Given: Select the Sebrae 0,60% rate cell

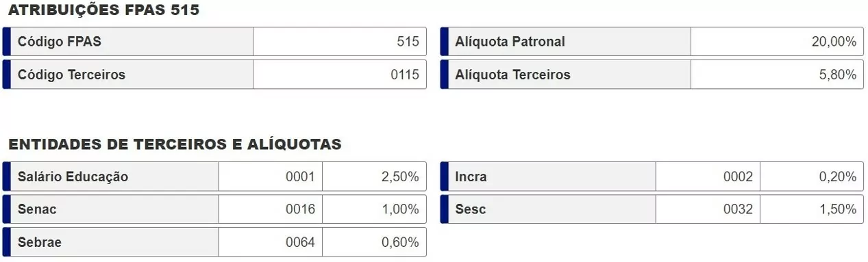Looking at the screenshot, I should point(375,242).
